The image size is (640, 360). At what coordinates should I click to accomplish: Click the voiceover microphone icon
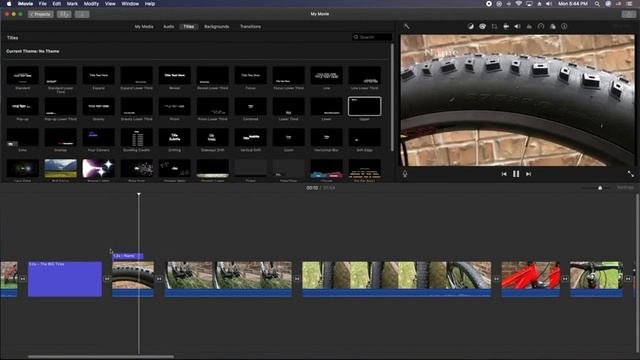click(x=405, y=173)
